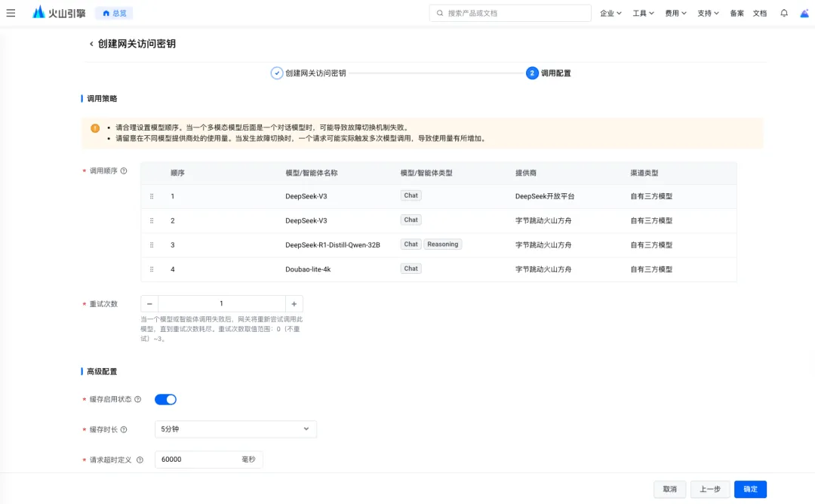Click the 请求超时定义 input field
Screen dimensions: 815x504
pyautogui.click(x=198, y=459)
